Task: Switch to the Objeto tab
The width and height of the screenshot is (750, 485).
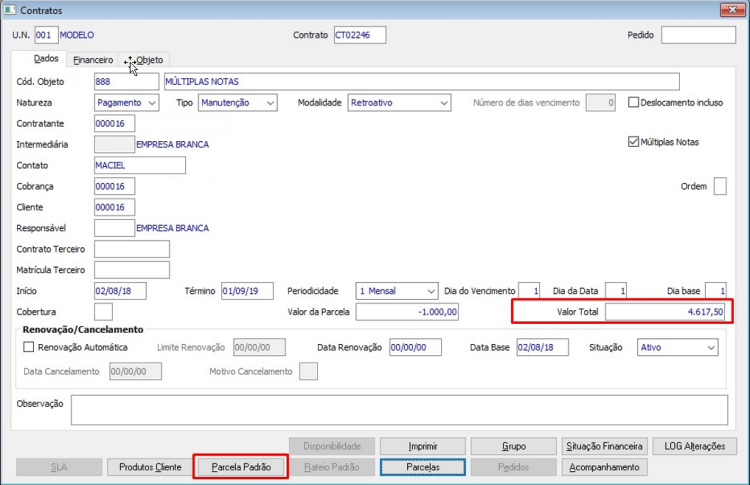Action: [x=149, y=60]
